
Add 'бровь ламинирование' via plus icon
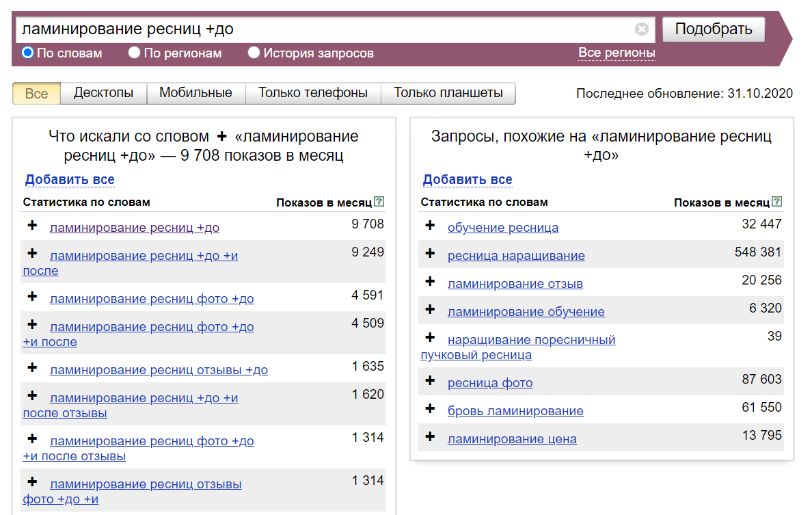pyautogui.click(x=430, y=409)
